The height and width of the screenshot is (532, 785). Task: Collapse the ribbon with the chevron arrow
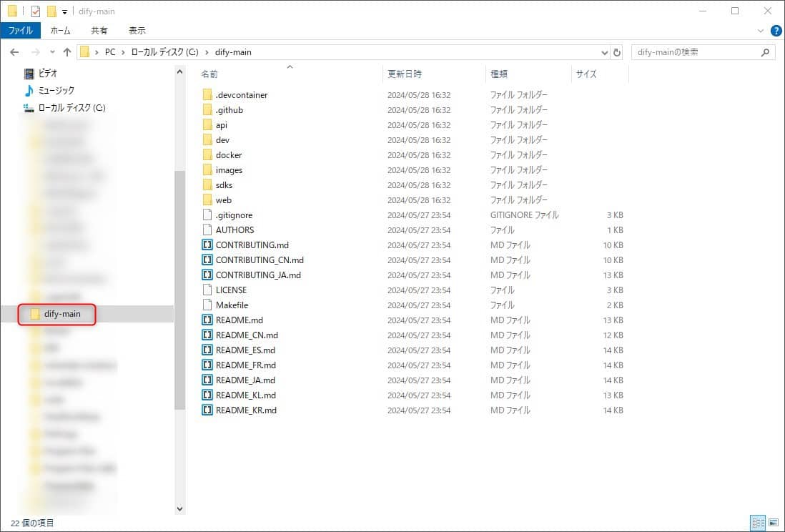pos(761,30)
